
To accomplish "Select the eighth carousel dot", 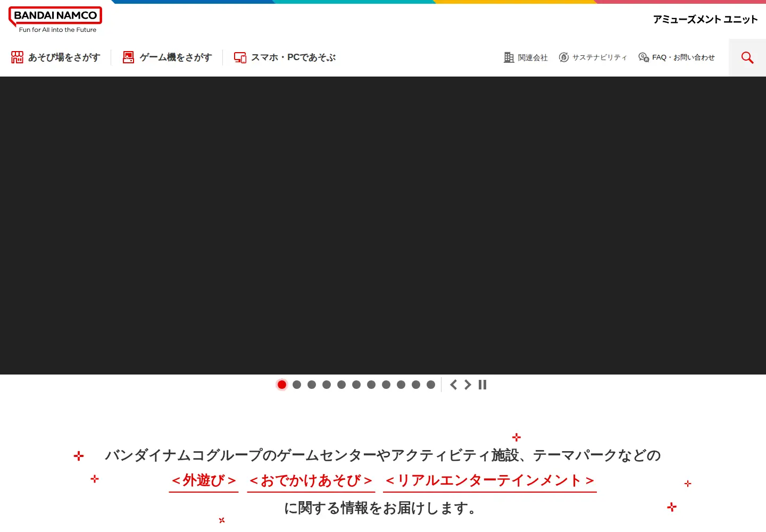I will (386, 385).
